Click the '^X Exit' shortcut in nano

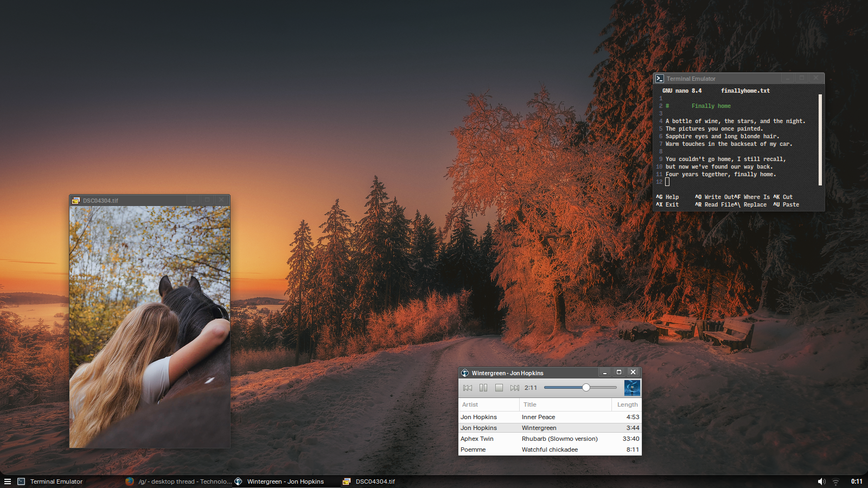(x=667, y=204)
